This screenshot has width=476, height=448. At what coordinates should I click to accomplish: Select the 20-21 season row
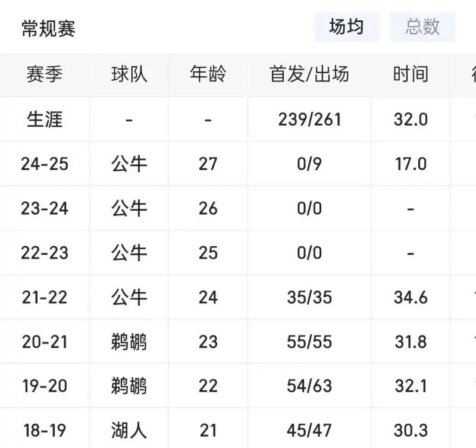pyautogui.click(x=45, y=342)
